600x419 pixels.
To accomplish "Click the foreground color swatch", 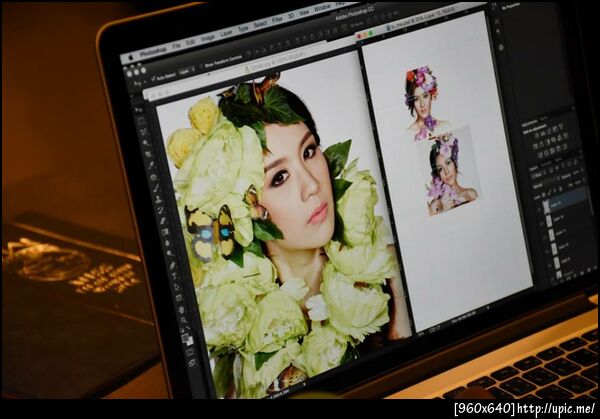I will click(186, 337).
